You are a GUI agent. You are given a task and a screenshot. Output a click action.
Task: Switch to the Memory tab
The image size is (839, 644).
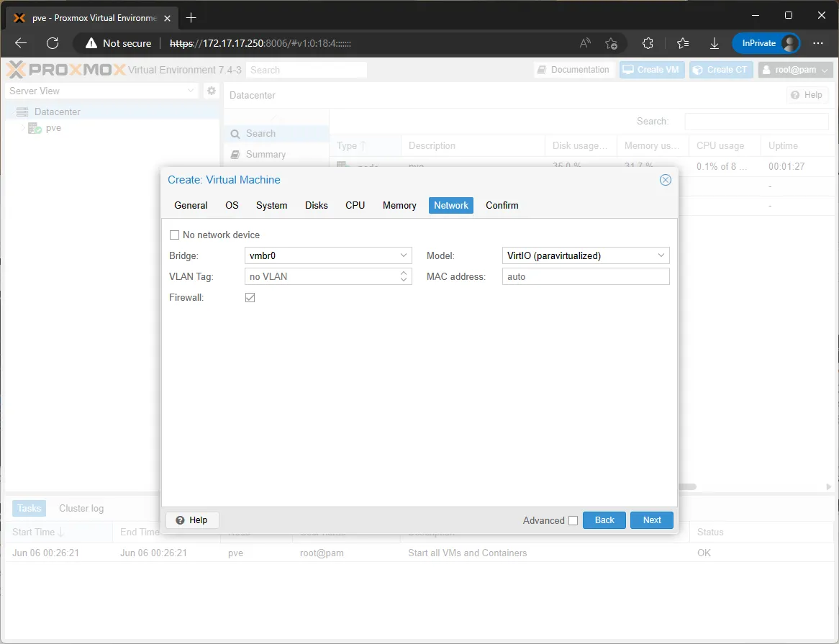pyautogui.click(x=399, y=205)
